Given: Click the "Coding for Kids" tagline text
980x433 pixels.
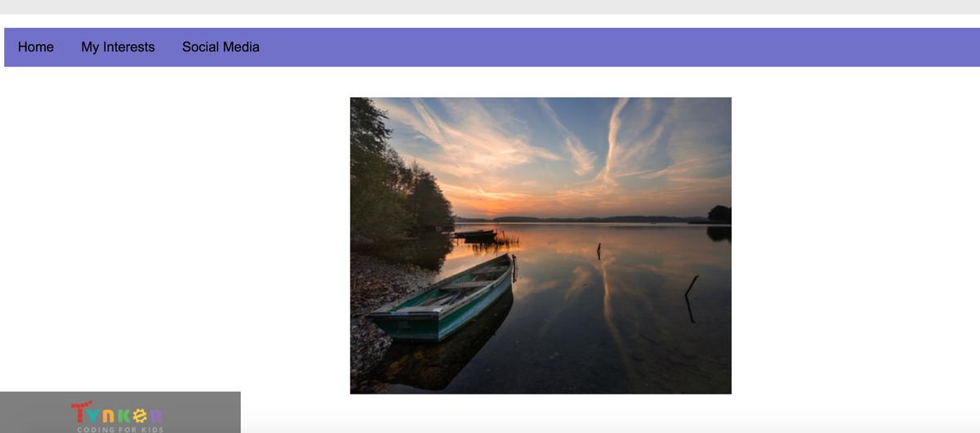Looking at the screenshot, I should (120, 430).
